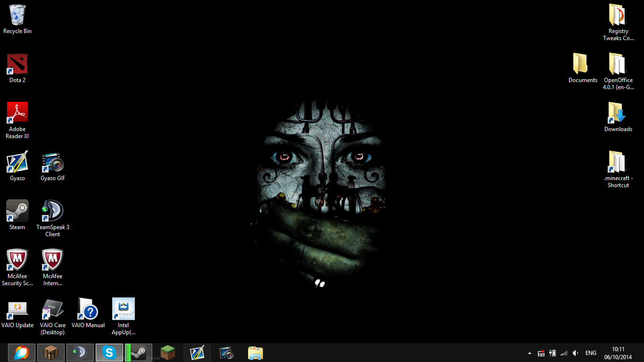Switch to Steam in the taskbar
The image size is (644, 362).
139,353
